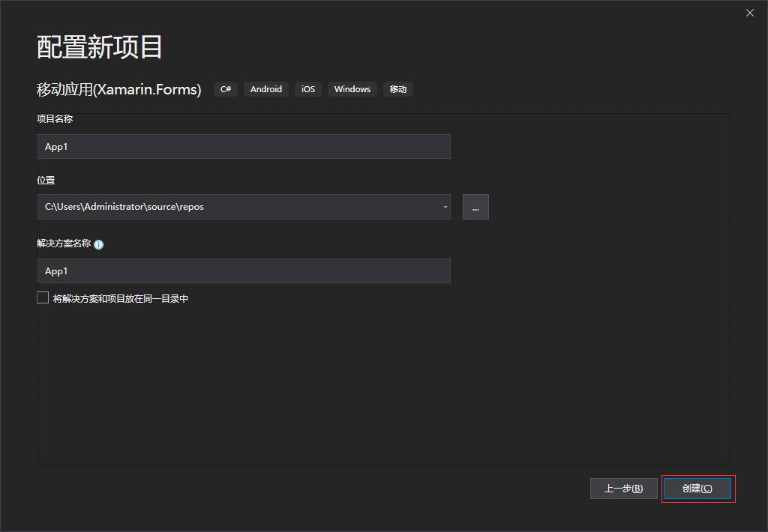This screenshot has width=768, height=532.
Task: Focus the 项目名称 text field
Action: (243, 147)
